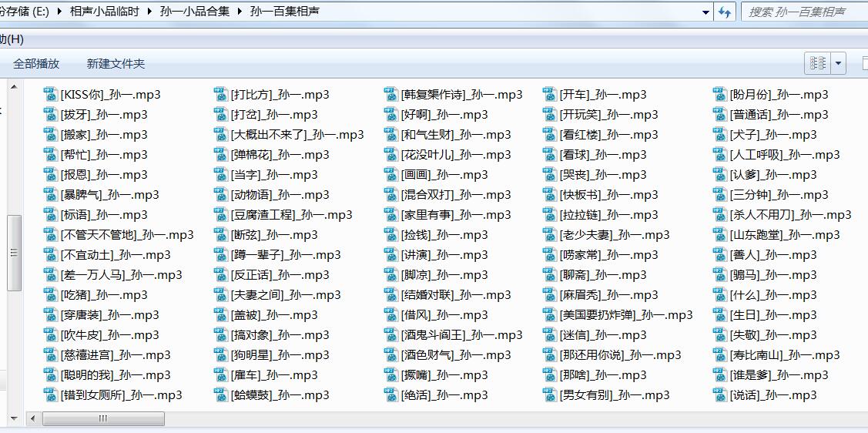Select file [结婚对联]_孙一.mp3
Screen dimensions: 868x433
pos(447,294)
